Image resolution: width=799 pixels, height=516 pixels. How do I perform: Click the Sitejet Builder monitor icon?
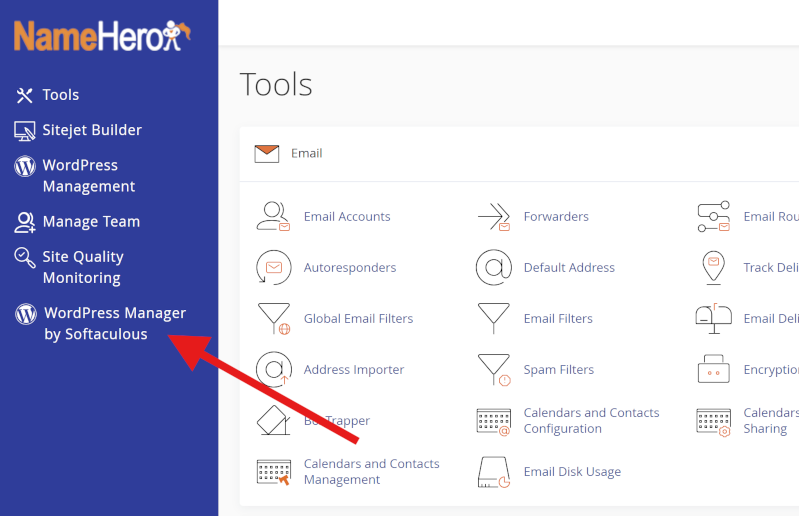(x=24, y=131)
